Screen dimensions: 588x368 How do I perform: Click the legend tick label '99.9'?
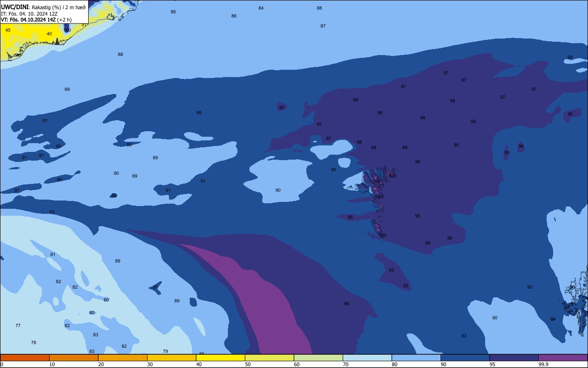543,364
